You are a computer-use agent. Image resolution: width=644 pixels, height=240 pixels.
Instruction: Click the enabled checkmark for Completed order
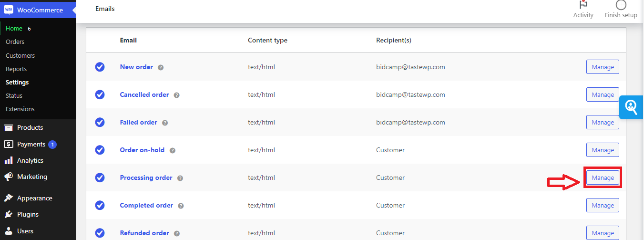100,205
